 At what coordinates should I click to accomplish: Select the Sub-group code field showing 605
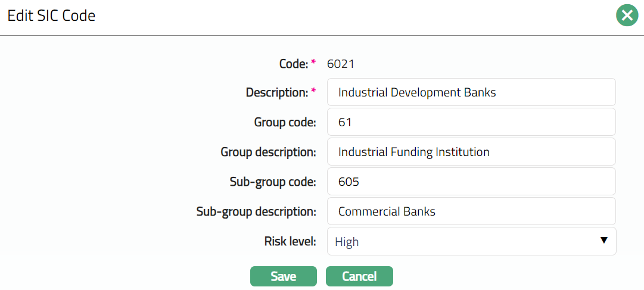coord(471,182)
